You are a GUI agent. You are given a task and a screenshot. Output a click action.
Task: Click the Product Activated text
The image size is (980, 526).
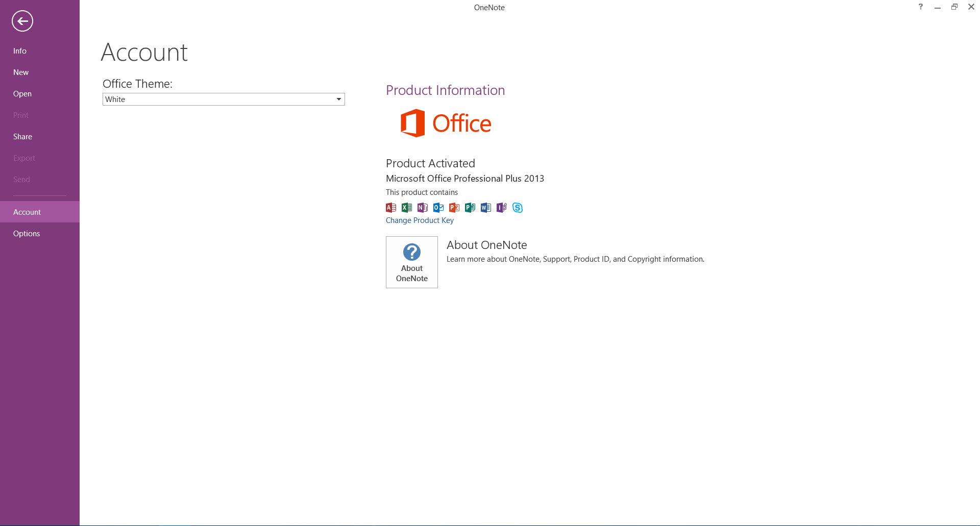[x=430, y=163]
